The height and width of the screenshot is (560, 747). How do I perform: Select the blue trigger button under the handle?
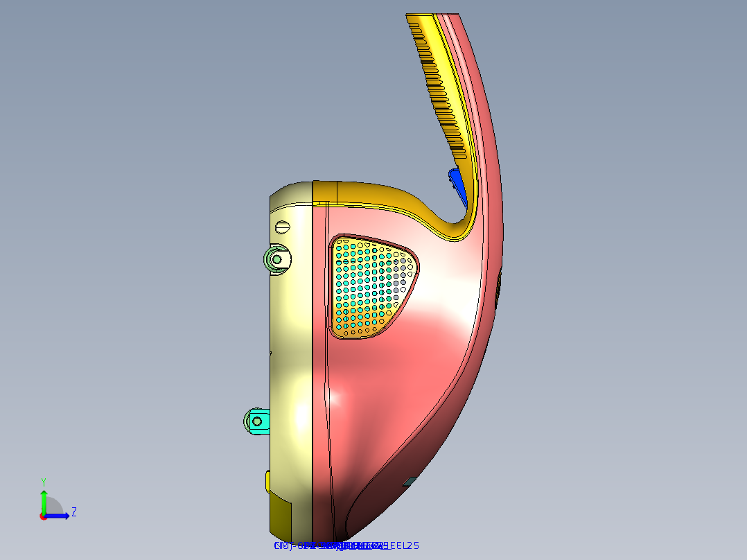(x=457, y=187)
